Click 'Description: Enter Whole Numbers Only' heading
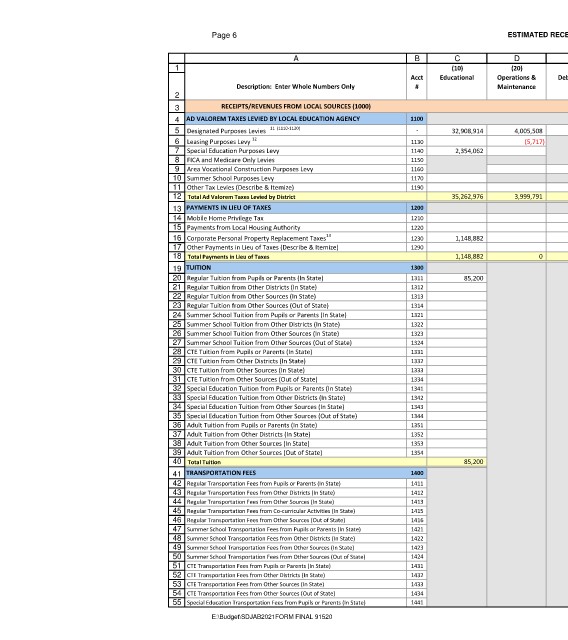 coord(295,87)
